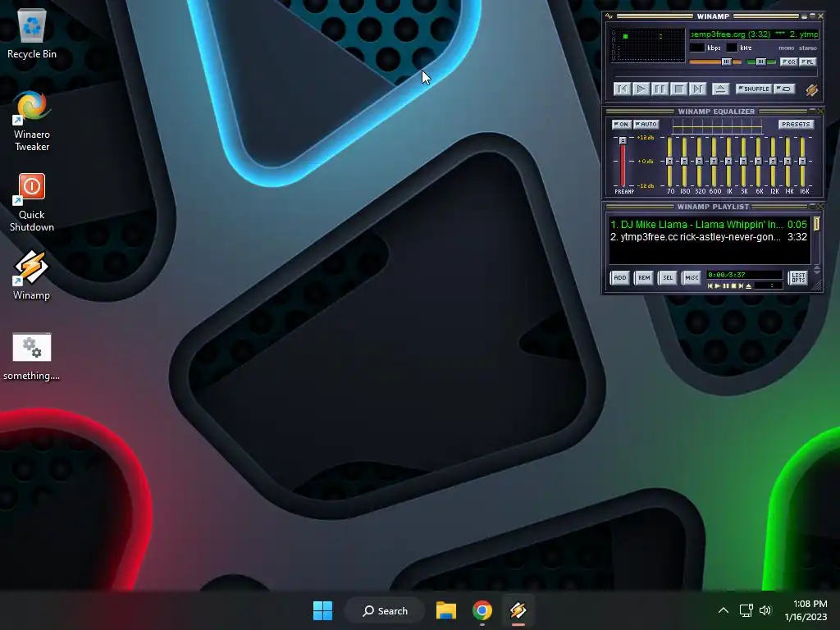The image size is (840, 630).
Task: Click the song seek position bar
Action: click(715, 72)
